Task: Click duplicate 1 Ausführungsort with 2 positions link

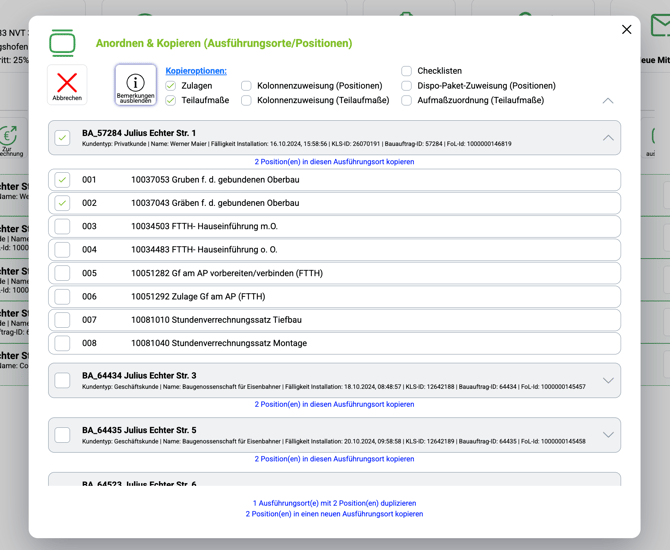Action: click(x=334, y=503)
